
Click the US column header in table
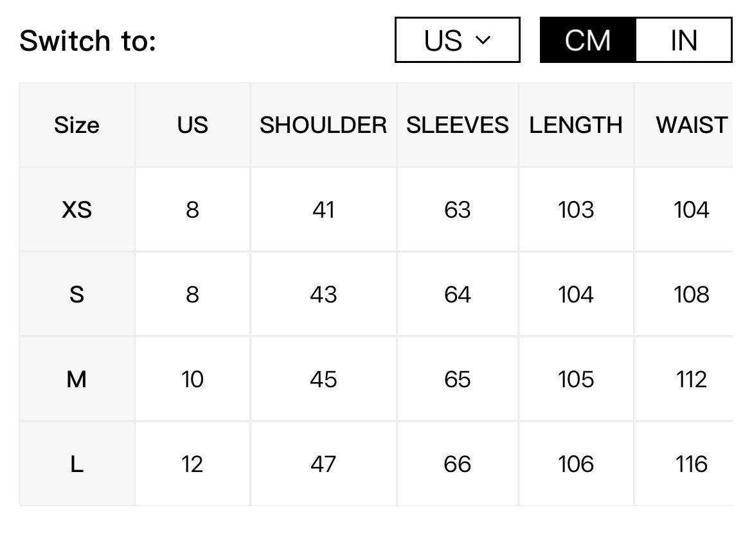[x=192, y=125]
